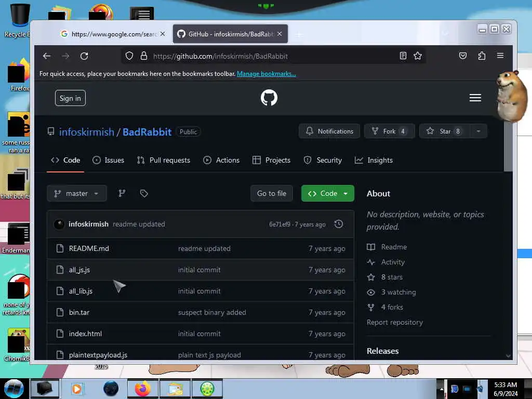
Task: Toggle reader view icon in address bar
Action: [x=403, y=56]
